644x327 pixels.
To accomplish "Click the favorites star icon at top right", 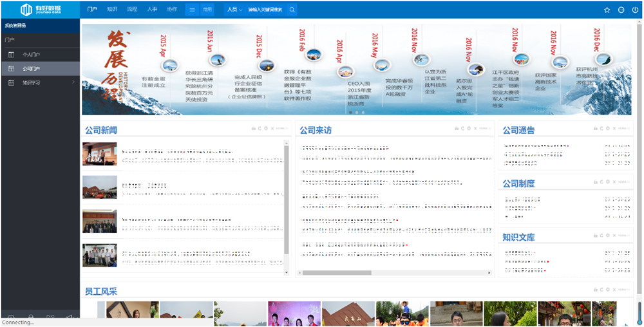I will click(607, 10).
